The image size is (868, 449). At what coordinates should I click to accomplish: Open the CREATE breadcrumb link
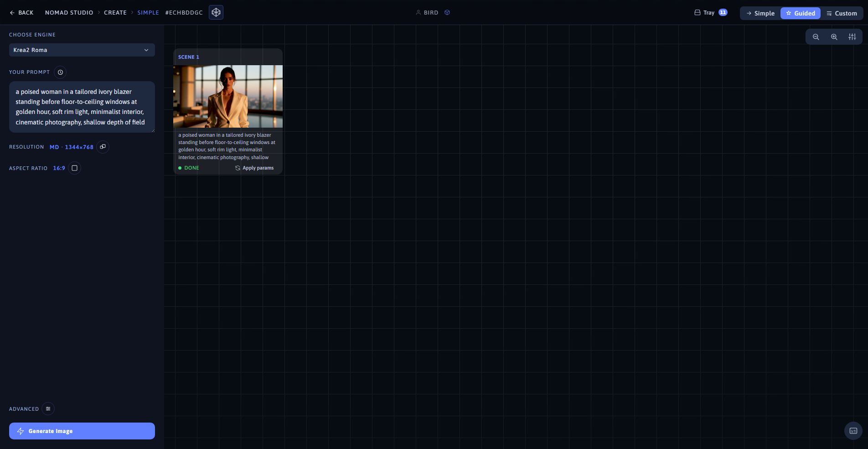pos(115,13)
